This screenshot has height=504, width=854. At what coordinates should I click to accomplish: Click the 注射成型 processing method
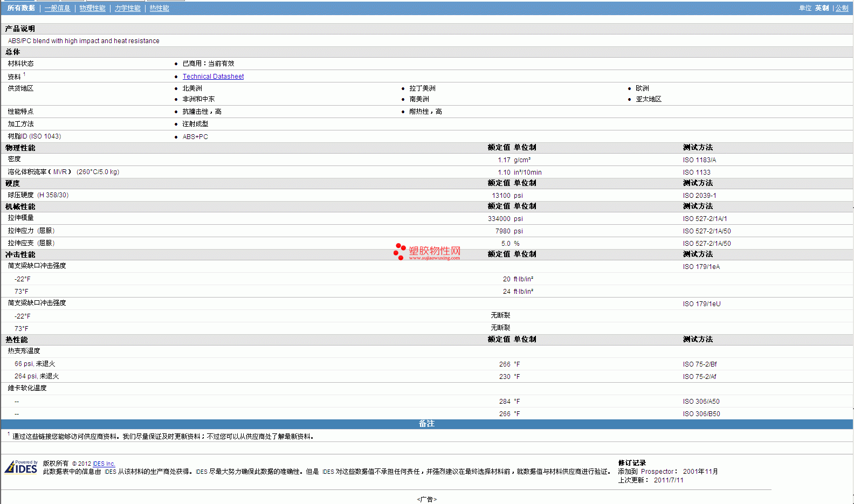195,124
